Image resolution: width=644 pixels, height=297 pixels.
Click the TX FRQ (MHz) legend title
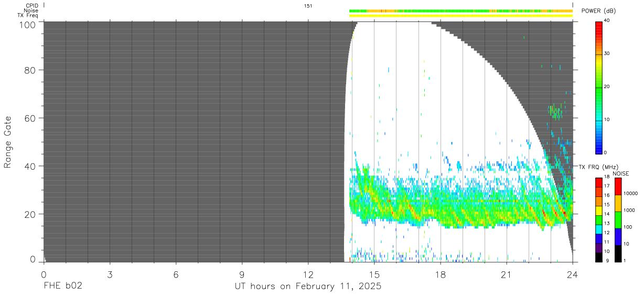pos(597,167)
